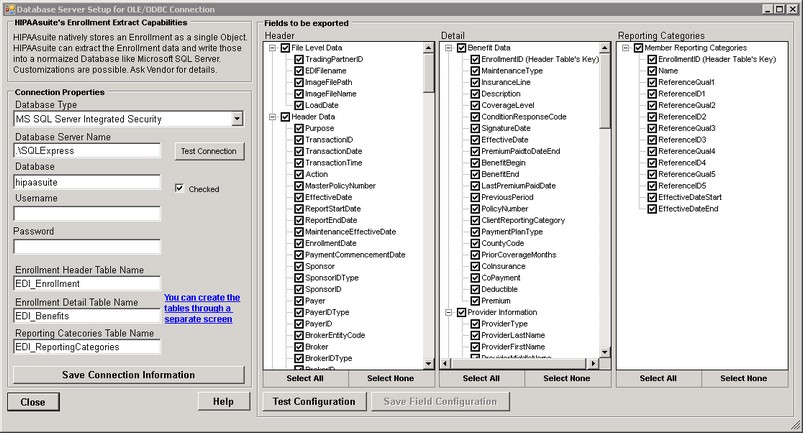This screenshot has width=803, height=433.
Task: Click the Close button
Action: tap(33, 402)
